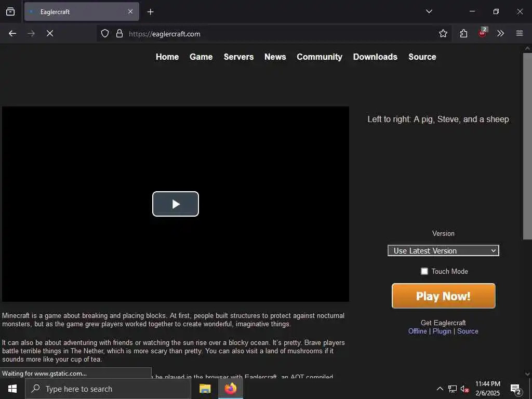Open the tracking protection shield icon
The image size is (532, 399).
click(x=105, y=33)
